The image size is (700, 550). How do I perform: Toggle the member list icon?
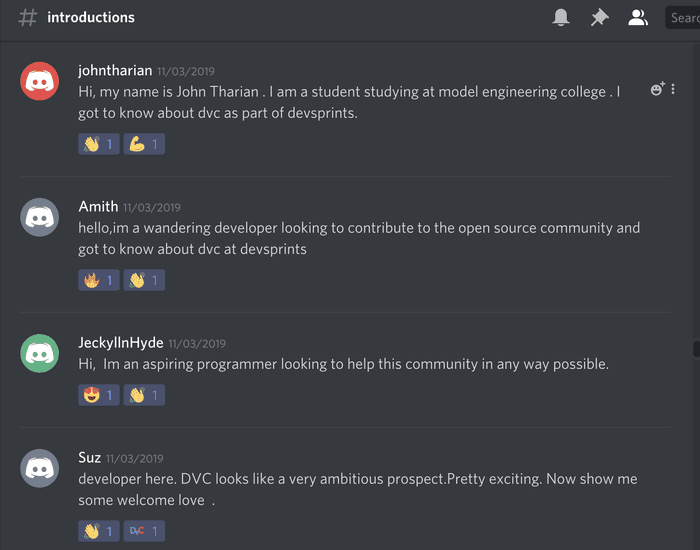coord(637,17)
